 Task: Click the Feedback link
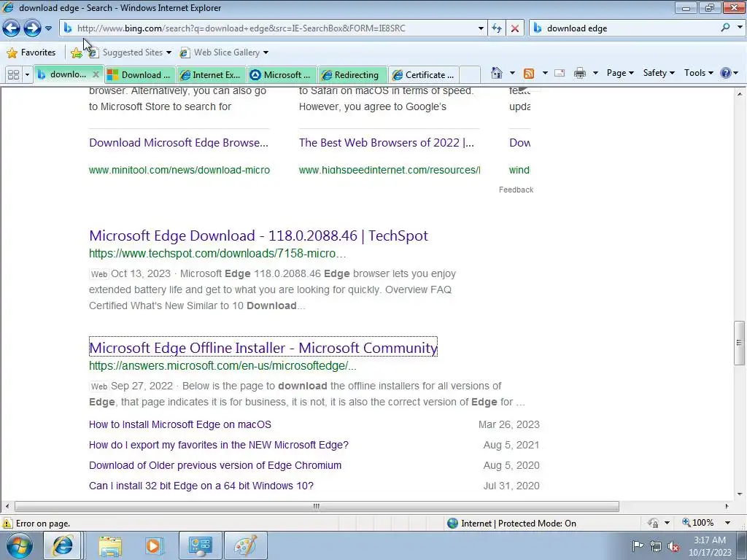(516, 190)
